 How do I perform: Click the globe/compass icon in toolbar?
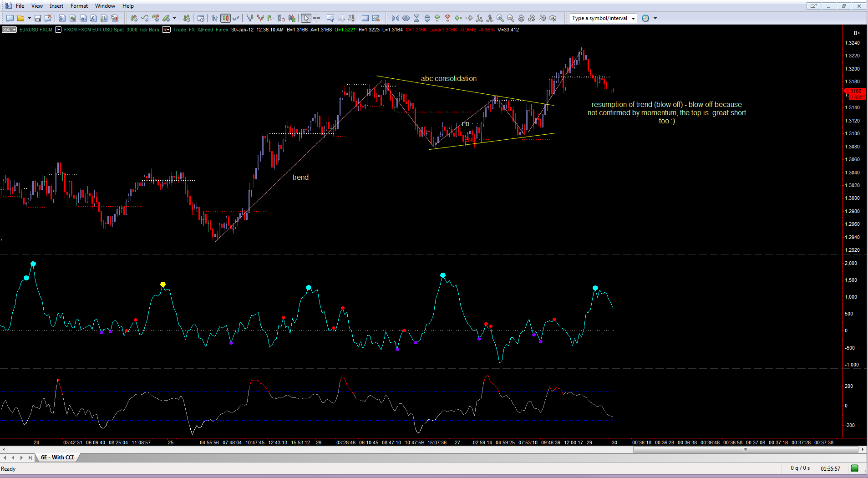click(x=645, y=18)
